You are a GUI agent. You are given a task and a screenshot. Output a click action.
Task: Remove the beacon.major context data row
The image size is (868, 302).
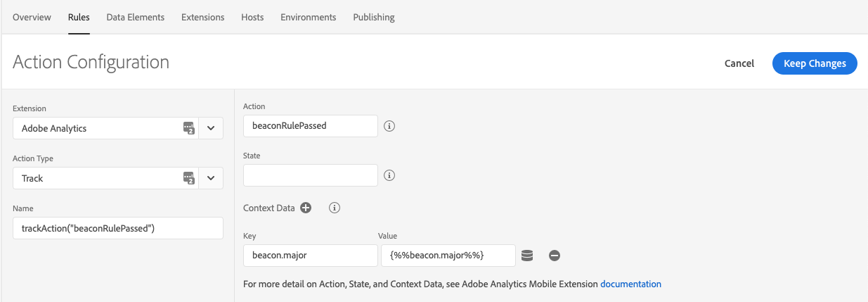555,256
